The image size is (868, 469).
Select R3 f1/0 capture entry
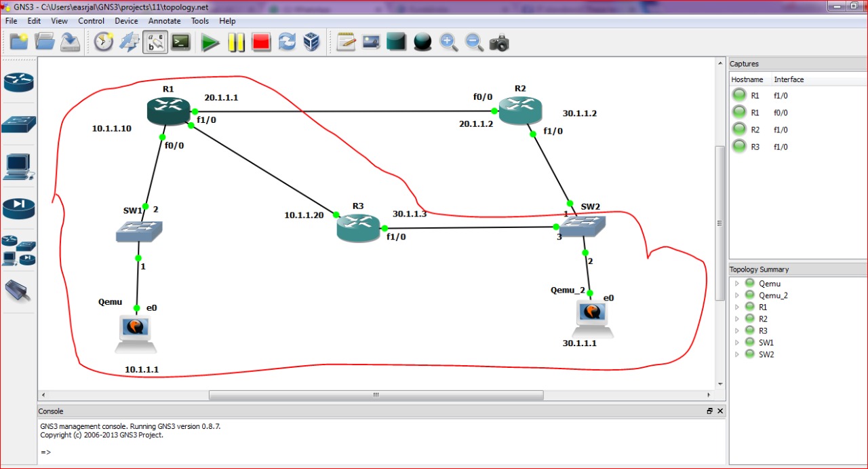click(x=780, y=147)
